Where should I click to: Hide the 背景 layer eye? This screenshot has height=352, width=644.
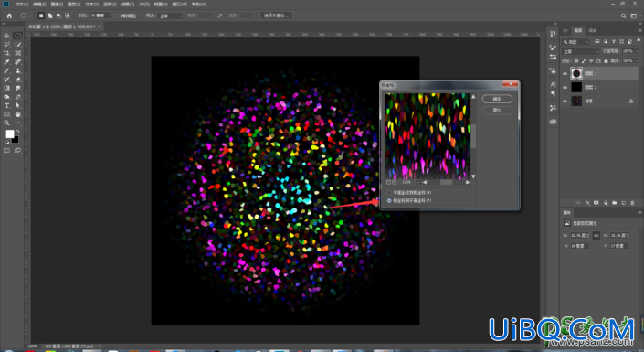click(565, 101)
